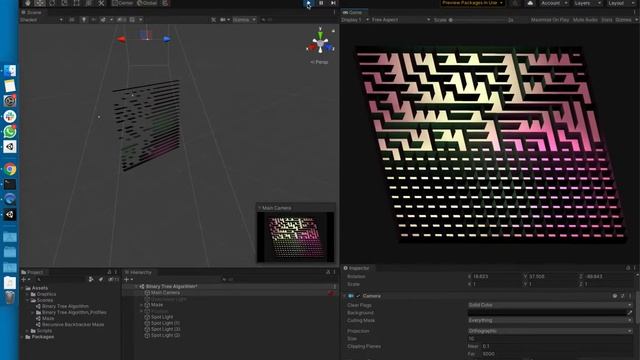640x360 pixels.
Task: Select Main Camera in the Hierarchy
Action: click(165, 293)
